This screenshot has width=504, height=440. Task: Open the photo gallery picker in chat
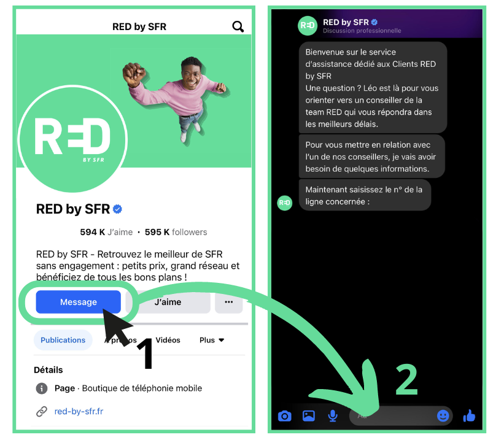pyautogui.click(x=308, y=416)
